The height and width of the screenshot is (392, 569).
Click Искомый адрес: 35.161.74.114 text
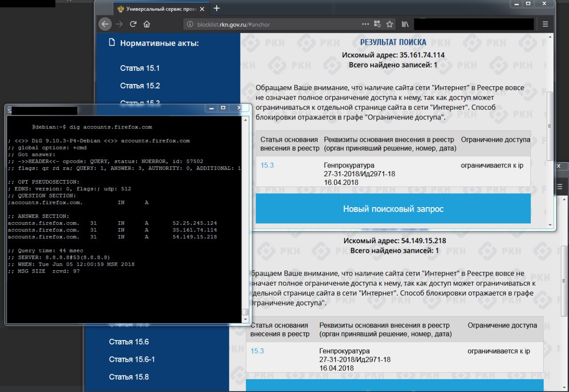point(393,55)
